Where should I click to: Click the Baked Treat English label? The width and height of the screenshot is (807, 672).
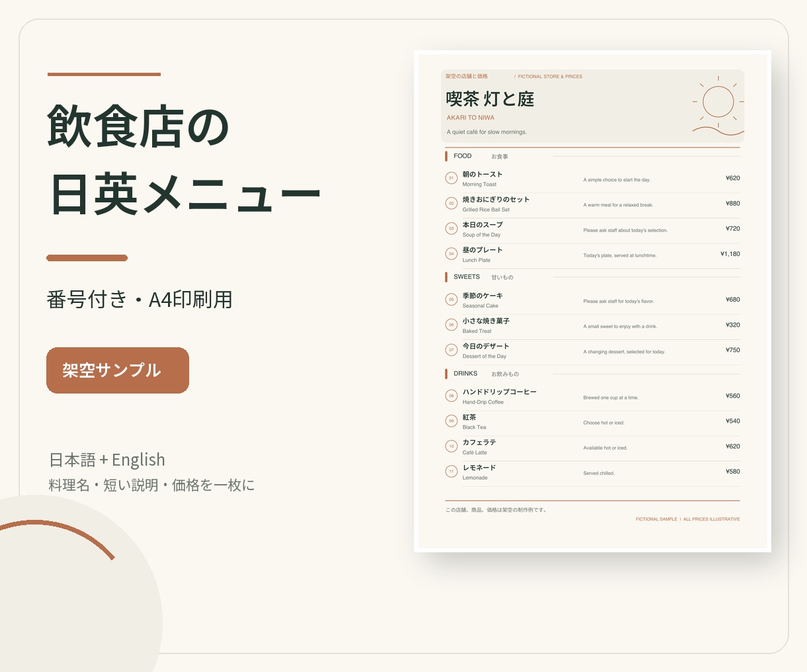[477, 331]
